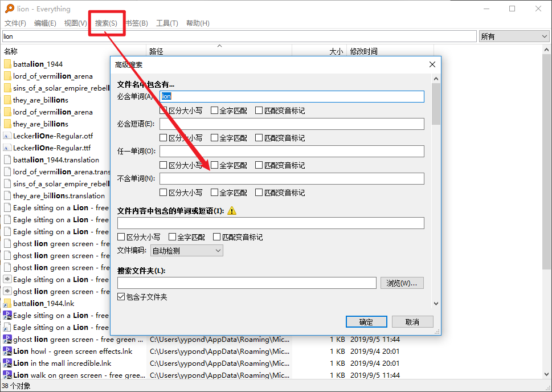Click file icon of they_are_billions.translation
Image resolution: width=552 pixels, height=392 pixels.
[x=7, y=196]
